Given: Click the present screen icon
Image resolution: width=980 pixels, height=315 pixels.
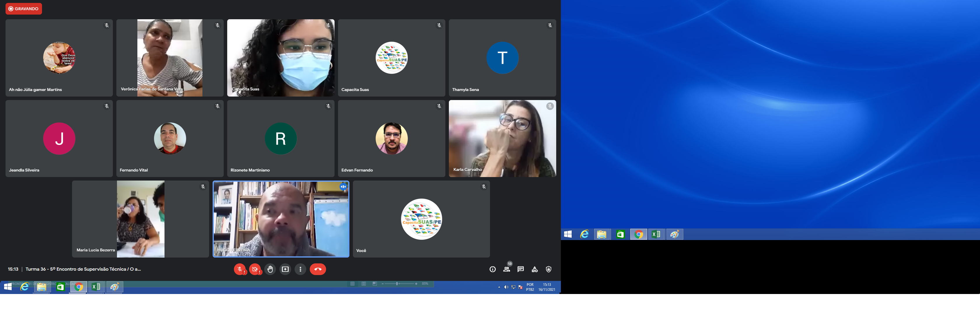Looking at the screenshot, I should pos(285,269).
